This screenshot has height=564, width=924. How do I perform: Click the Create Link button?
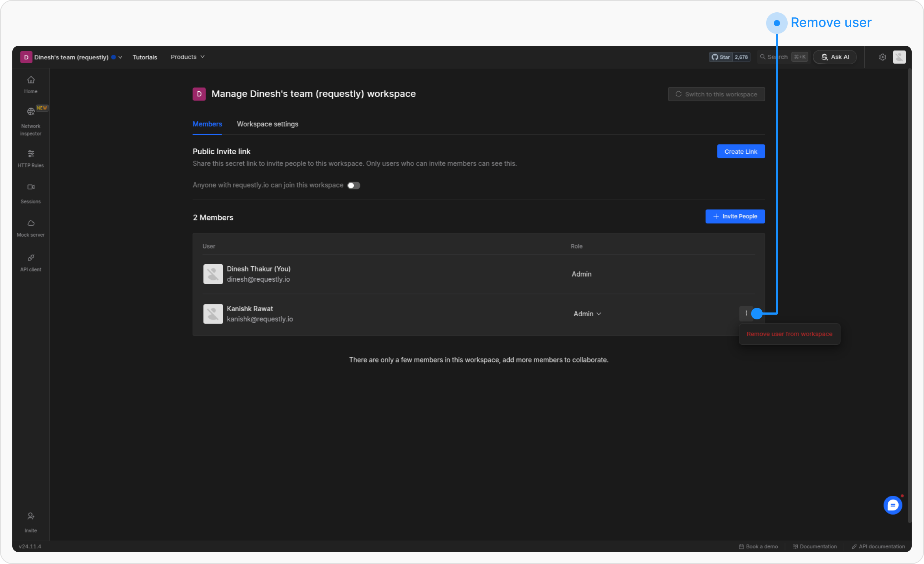click(x=740, y=151)
